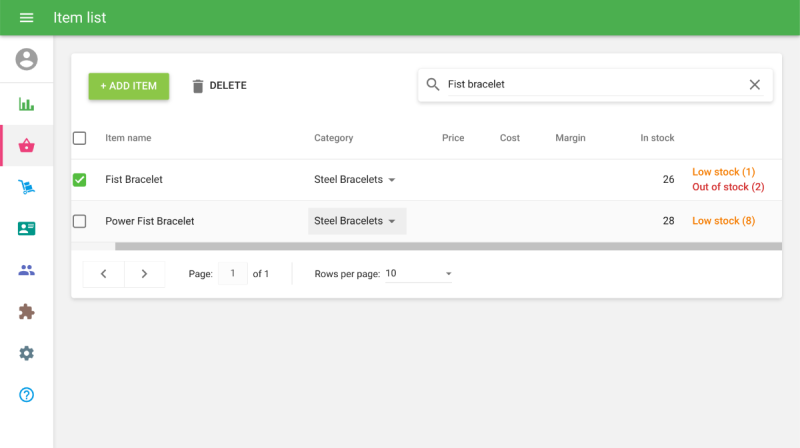Toggle the select-all header checkbox

pyautogui.click(x=80, y=138)
